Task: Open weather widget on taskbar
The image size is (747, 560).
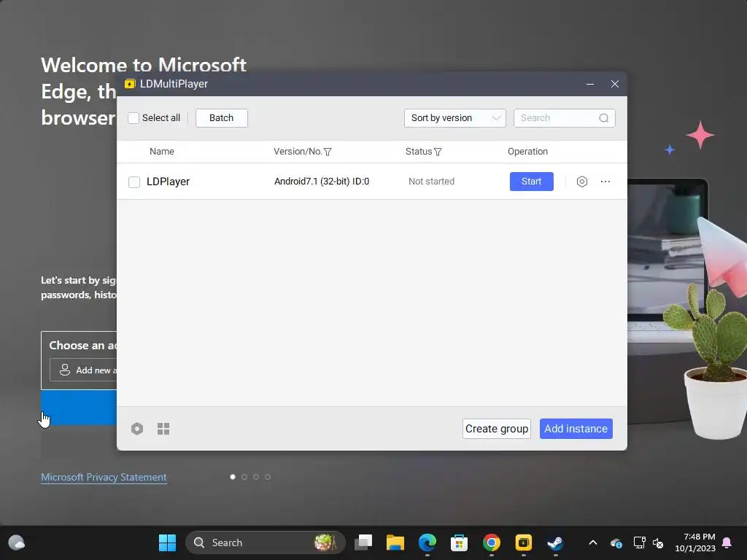Action: pos(17,542)
